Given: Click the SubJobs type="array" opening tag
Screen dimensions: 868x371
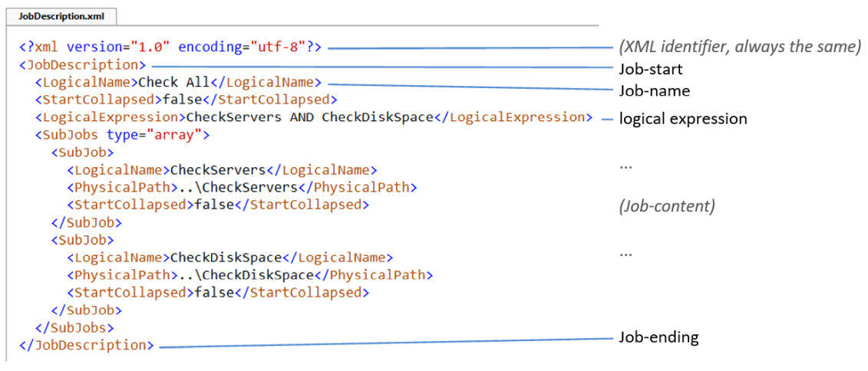Looking at the screenshot, I should tap(122, 135).
